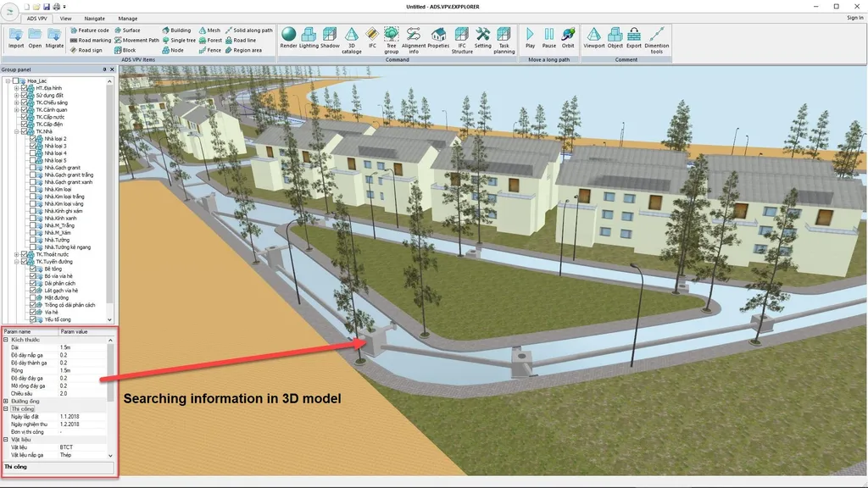868x488 pixels.
Task: Click the Sign In link
Action: click(x=854, y=18)
